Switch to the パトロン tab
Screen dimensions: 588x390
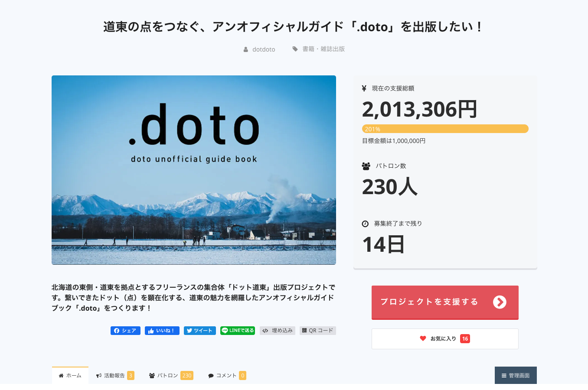click(x=170, y=376)
